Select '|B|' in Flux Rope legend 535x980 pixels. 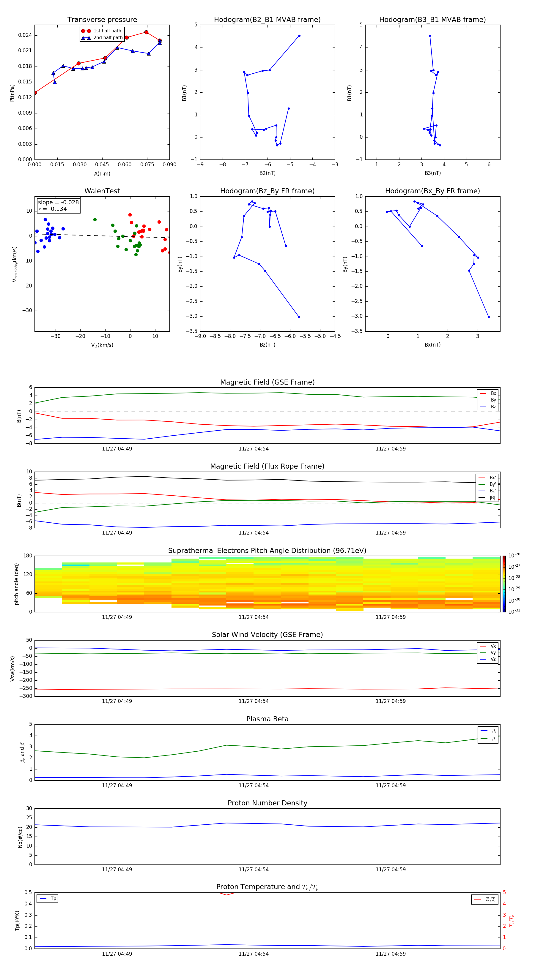click(487, 498)
